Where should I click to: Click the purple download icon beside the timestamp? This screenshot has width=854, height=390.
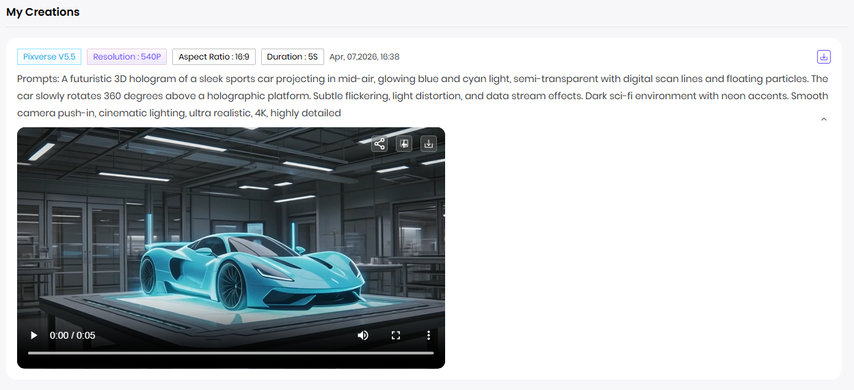(824, 57)
